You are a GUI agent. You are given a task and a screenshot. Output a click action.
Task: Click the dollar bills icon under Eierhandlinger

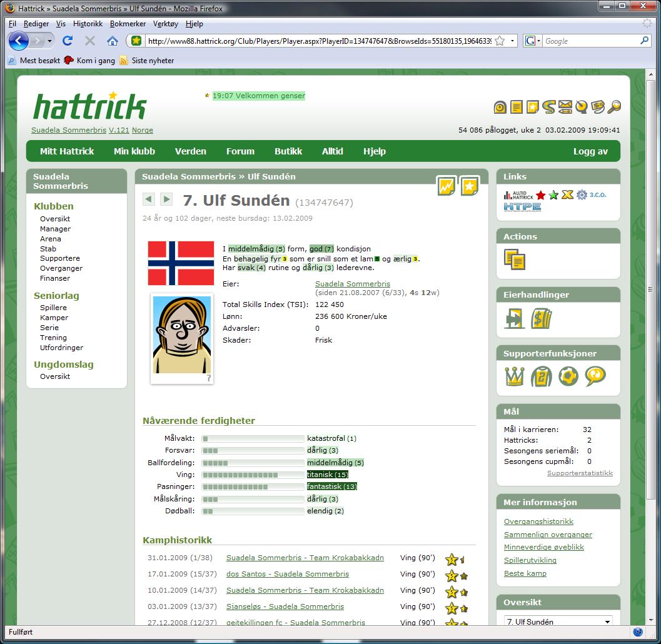(x=542, y=319)
